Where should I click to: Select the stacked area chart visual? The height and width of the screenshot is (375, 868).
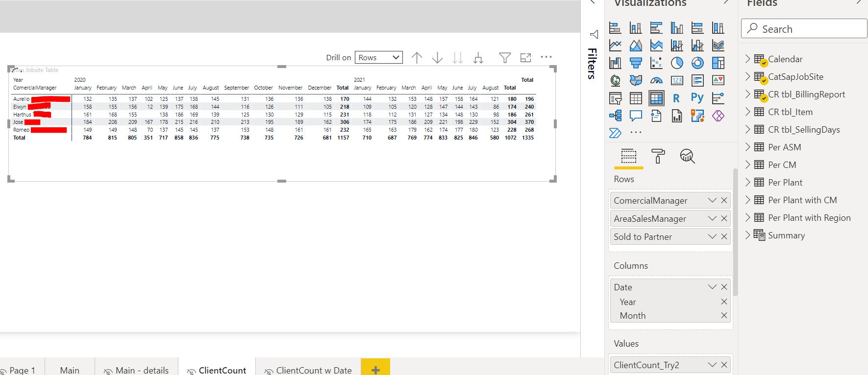coord(656,46)
